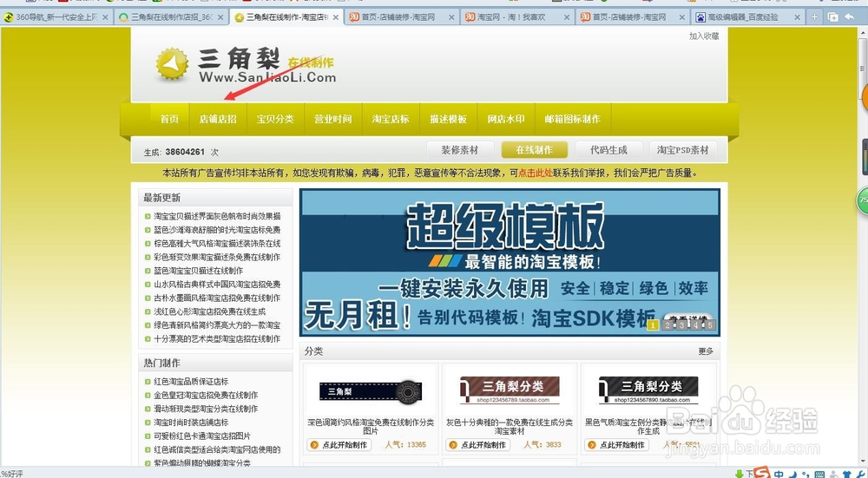Click orange arrow icon on first 点此开始制作 button
The width and height of the screenshot is (868, 478).
(x=314, y=445)
